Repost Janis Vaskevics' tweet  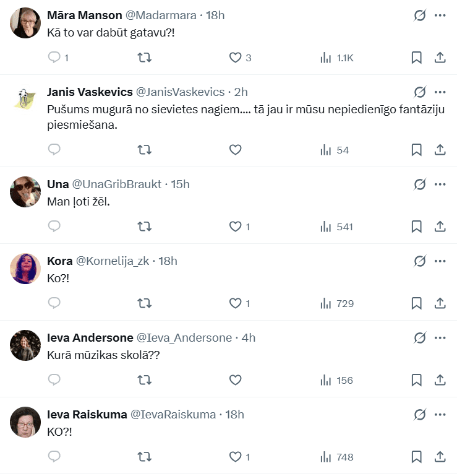point(144,150)
